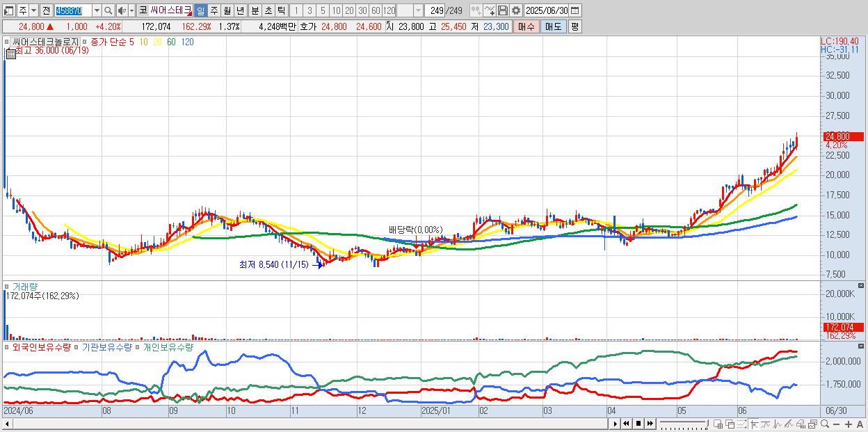
Task: Expand the stock code history dropdown
Action: (x=97, y=10)
